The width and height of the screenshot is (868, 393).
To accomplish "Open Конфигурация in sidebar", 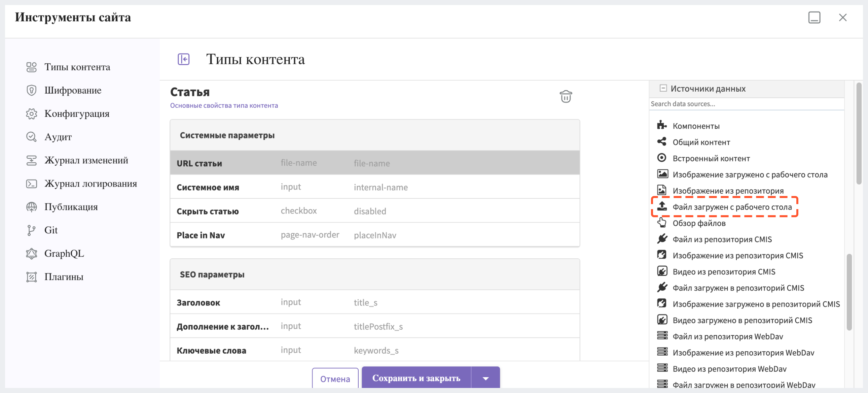I will click(77, 114).
